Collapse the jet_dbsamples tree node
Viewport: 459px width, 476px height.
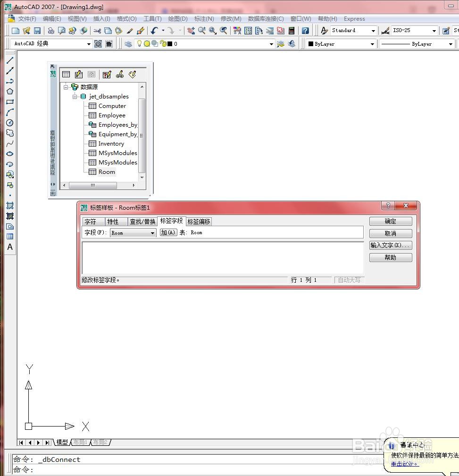pyautogui.click(x=75, y=97)
